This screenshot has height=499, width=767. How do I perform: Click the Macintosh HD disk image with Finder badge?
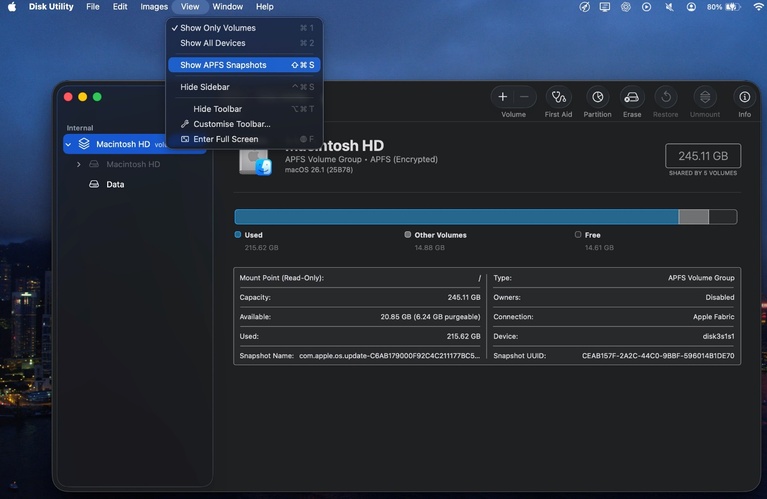(255, 160)
